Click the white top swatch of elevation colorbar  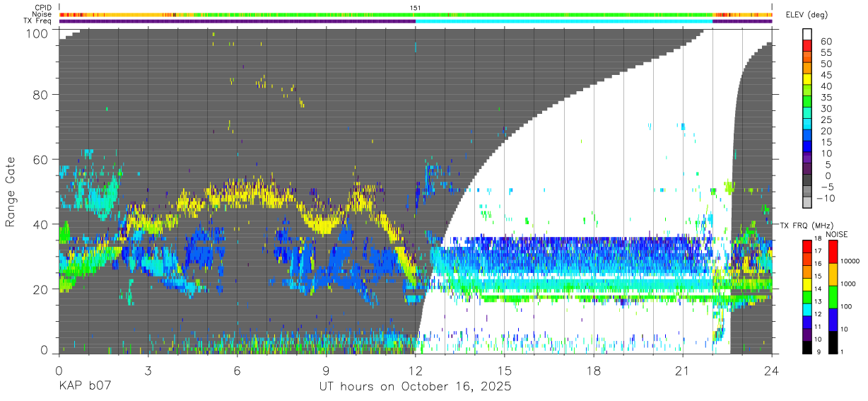coord(807,35)
